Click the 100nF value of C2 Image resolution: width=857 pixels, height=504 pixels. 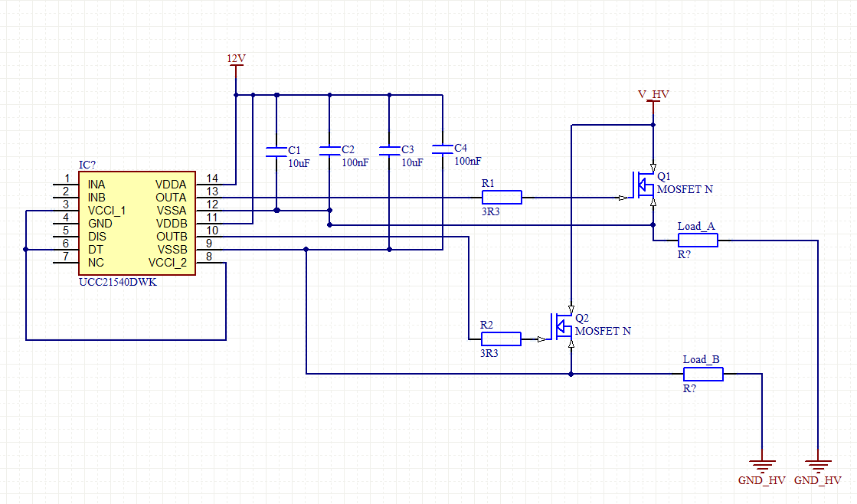click(355, 163)
